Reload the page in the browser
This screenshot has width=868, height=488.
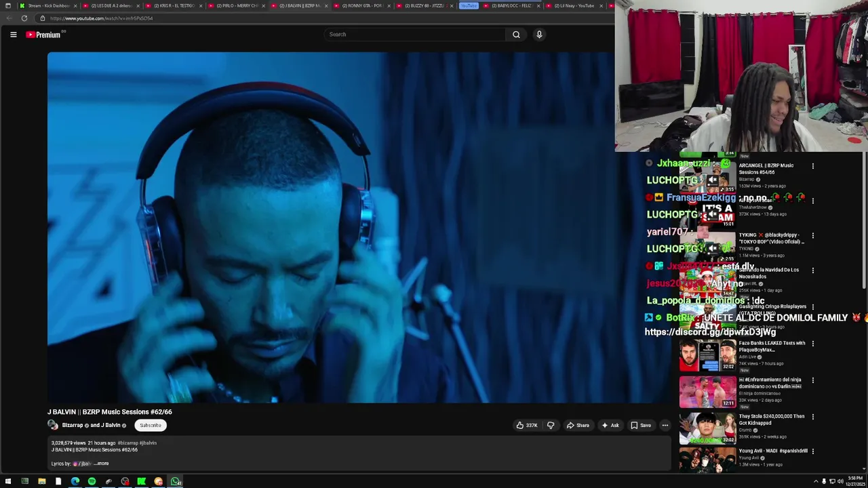tap(24, 18)
